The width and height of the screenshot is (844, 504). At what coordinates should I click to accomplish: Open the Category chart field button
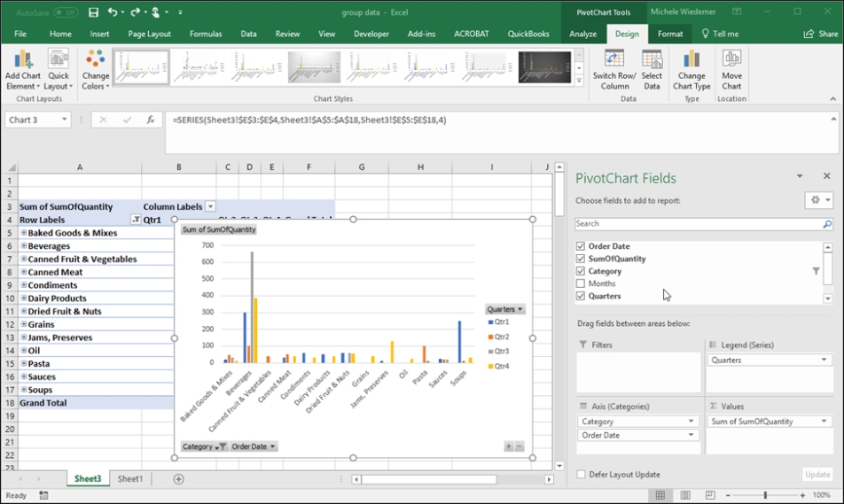(x=204, y=446)
